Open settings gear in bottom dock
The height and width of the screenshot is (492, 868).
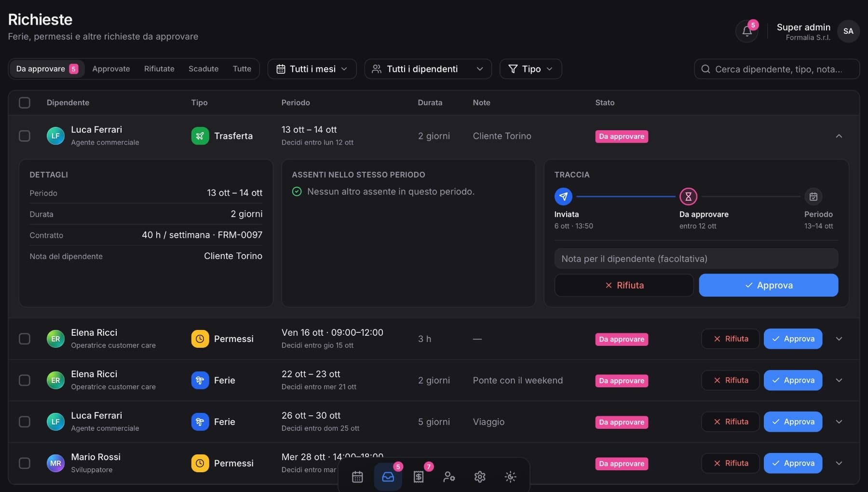click(x=480, y=477)
